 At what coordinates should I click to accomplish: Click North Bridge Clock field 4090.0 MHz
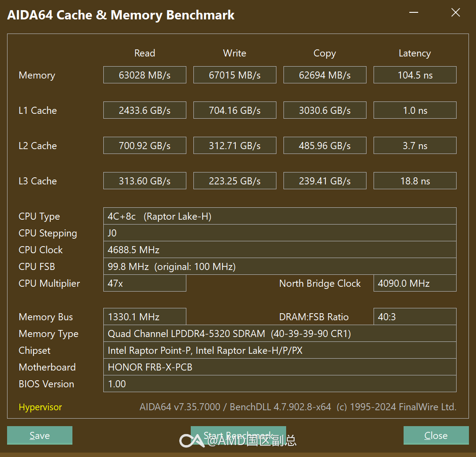point(415,283)
